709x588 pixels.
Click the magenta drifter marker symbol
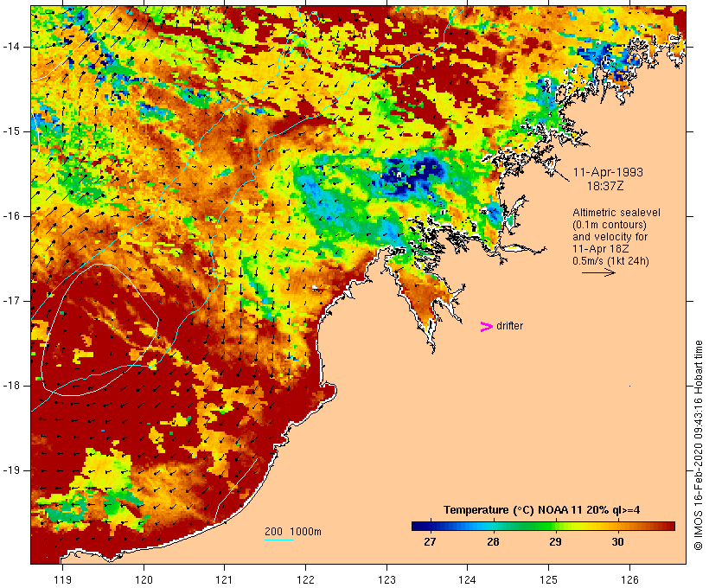[486, 327]
